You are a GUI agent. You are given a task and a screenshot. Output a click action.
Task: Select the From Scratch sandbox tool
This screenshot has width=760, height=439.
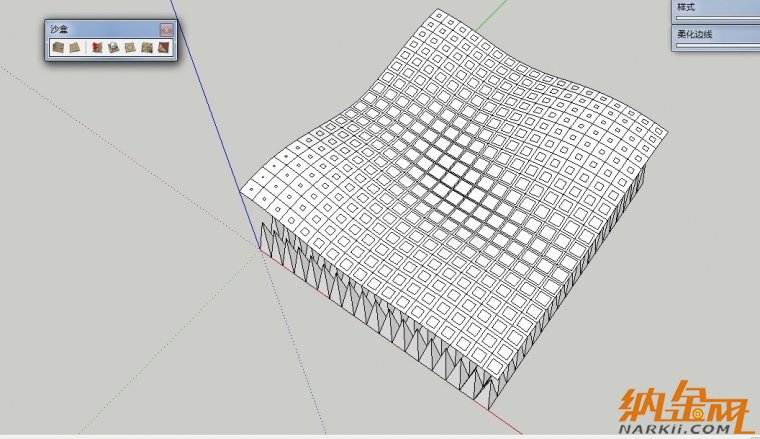coord(74,47)
